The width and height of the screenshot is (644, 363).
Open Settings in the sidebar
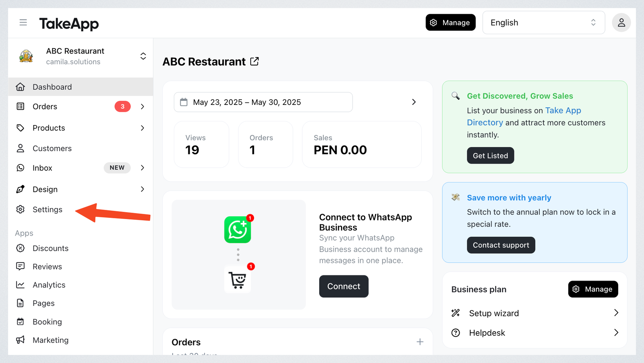(x=80, y=209)
